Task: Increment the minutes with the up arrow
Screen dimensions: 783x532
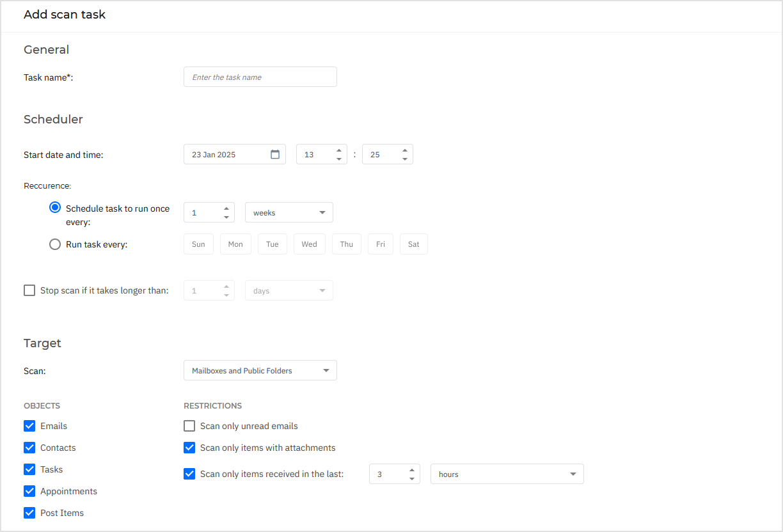Action: tap(404, 150)
